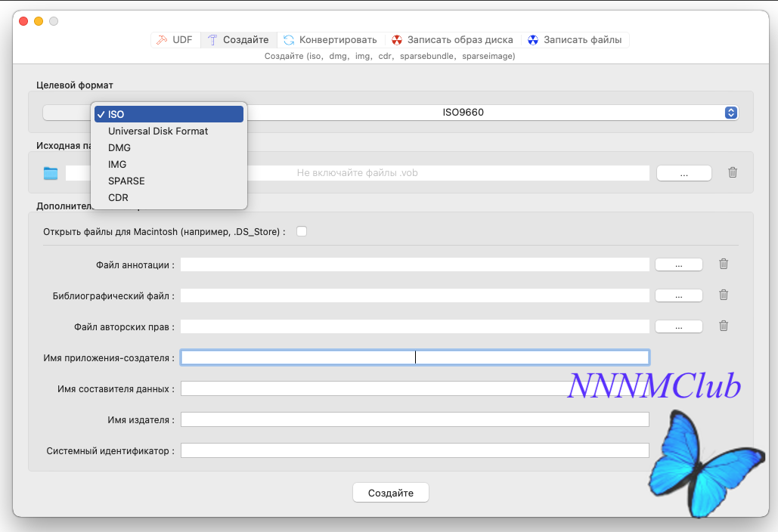Browse for Файл аннотации with ellipsis button
778x532 pixels.
tap(679, 264)
